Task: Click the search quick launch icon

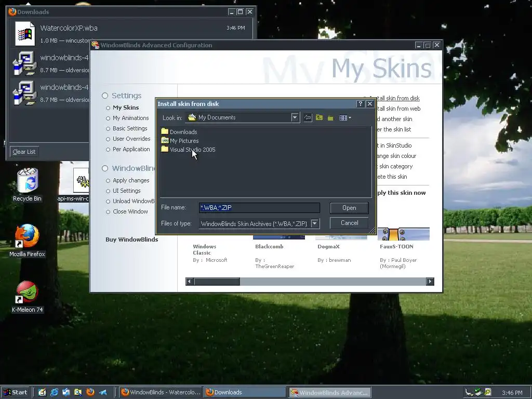Action: coord(78,392)
